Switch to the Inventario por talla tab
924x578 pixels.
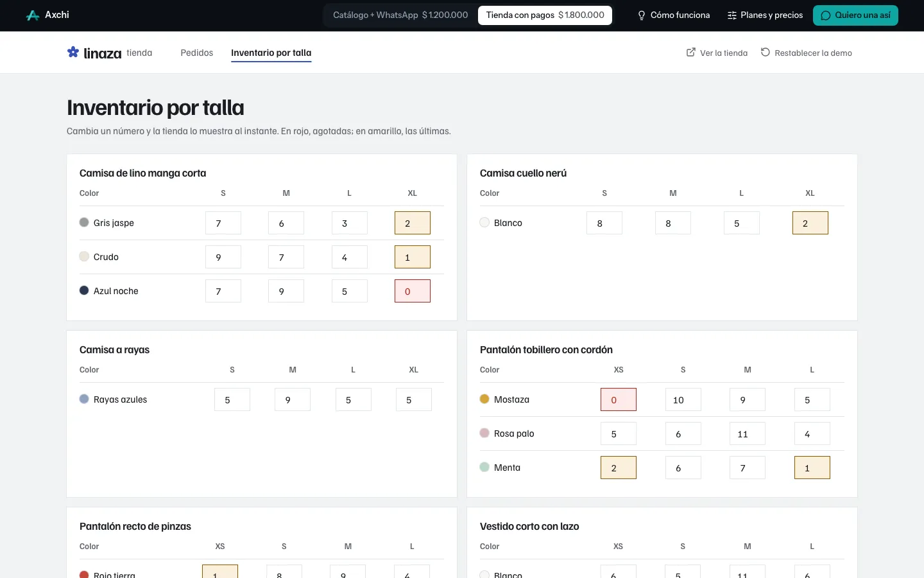pyautogui.click(x=271, y=53)
